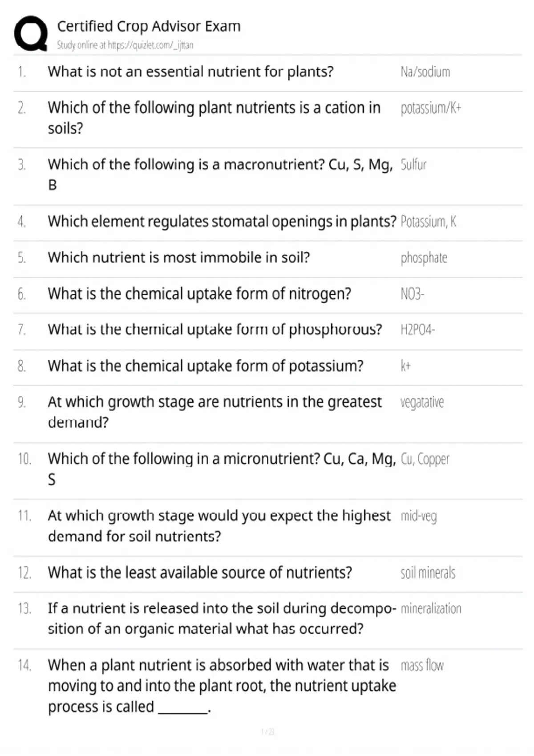The width and height of the screenshot is (534, 756).
Task: Select the mid-veg answer
Action: click(418, 516)
